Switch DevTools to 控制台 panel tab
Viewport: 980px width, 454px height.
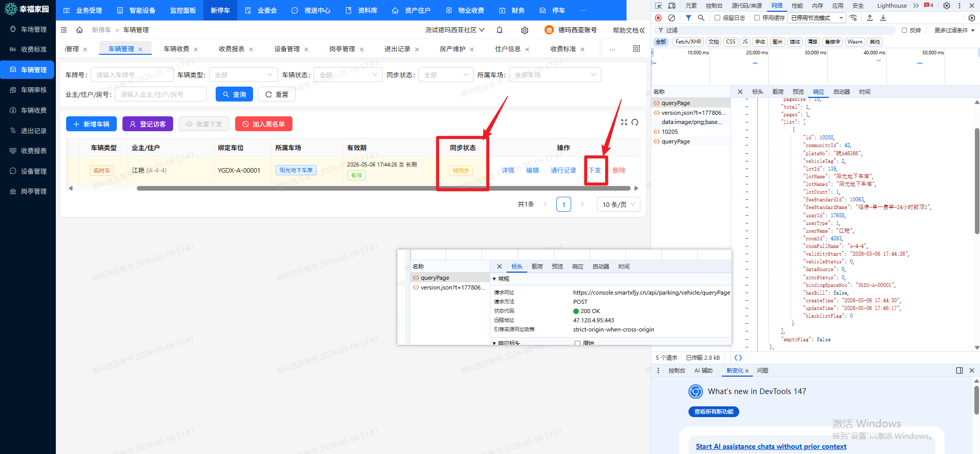pos(714,6)
